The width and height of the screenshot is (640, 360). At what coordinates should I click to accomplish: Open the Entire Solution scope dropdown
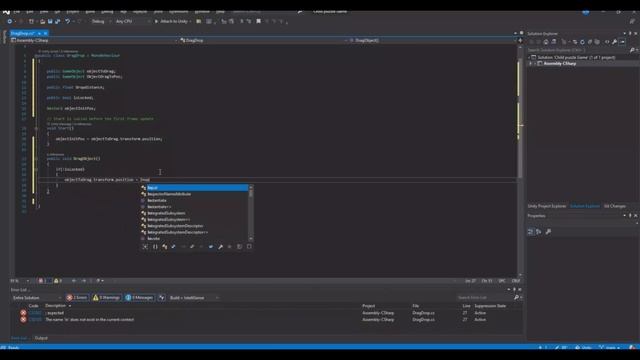tap(37, 298)
